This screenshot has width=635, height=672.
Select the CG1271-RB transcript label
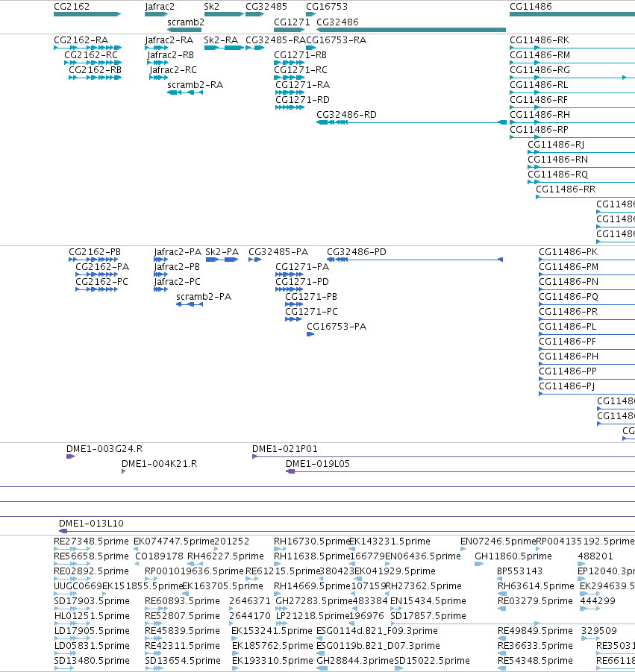pos(300,55)
